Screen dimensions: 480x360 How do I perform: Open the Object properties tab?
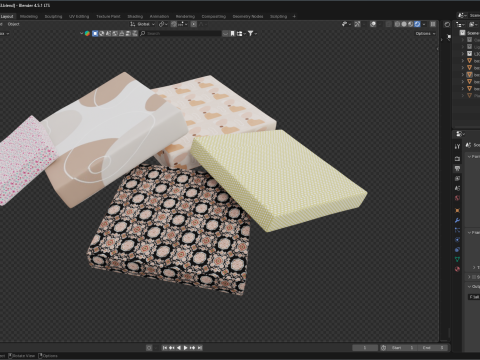[457, 211]
